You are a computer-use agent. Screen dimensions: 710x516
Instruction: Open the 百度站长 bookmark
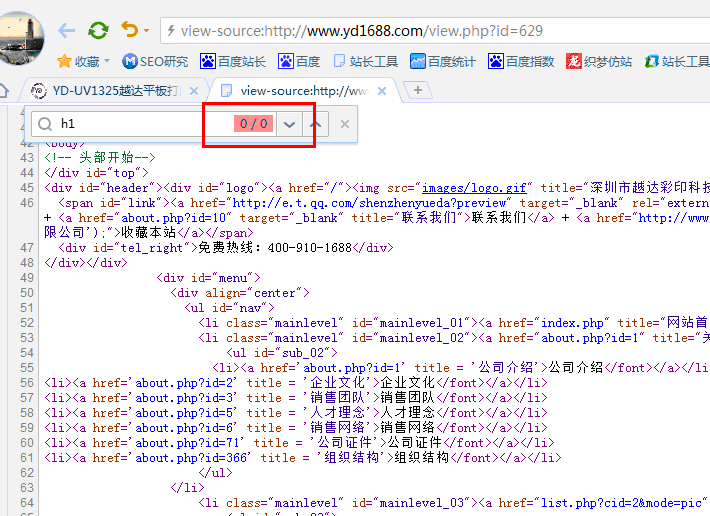tap(233, 61)
